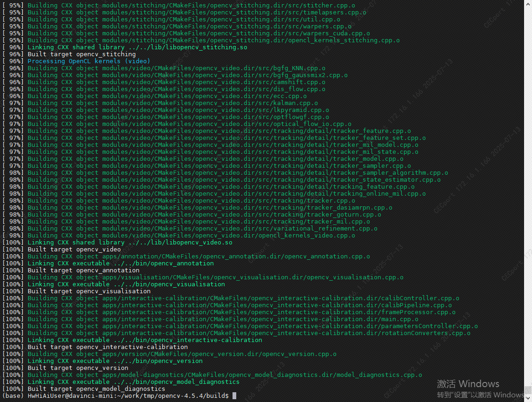
Task: Click the line building stitcher.cpp.o
Action: point(179,6)
